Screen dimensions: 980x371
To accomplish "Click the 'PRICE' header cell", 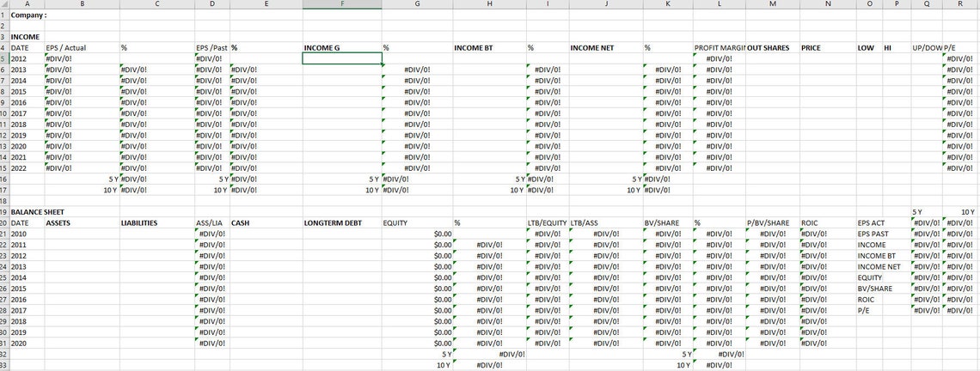I will pyautogui.click(x=828, y=47).
